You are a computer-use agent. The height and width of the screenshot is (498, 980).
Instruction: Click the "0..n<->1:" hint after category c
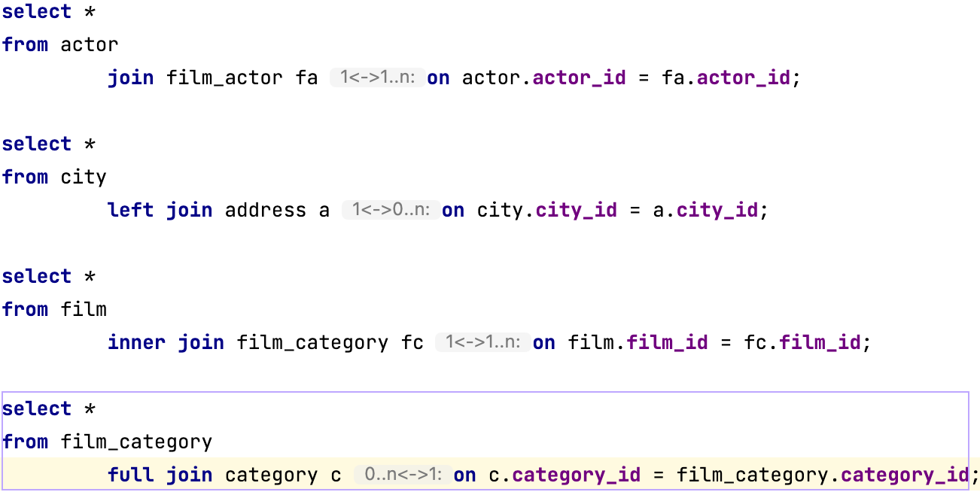click(403, 475)
